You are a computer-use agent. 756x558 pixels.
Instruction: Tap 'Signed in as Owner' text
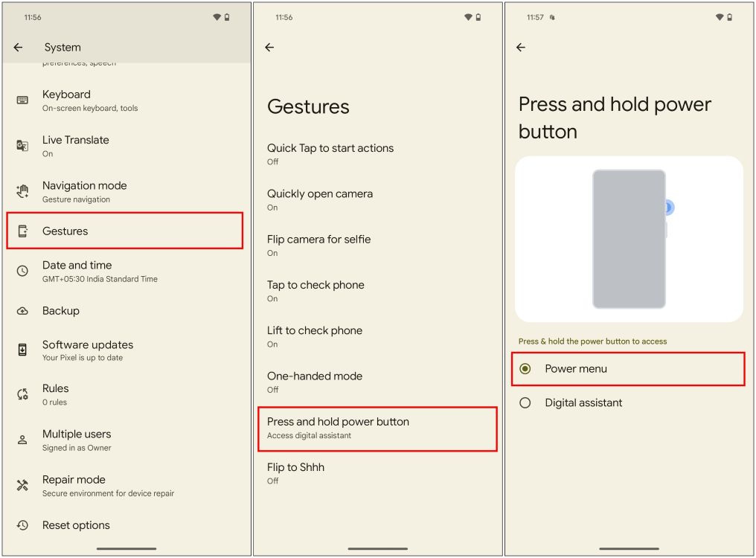[77, 448]
